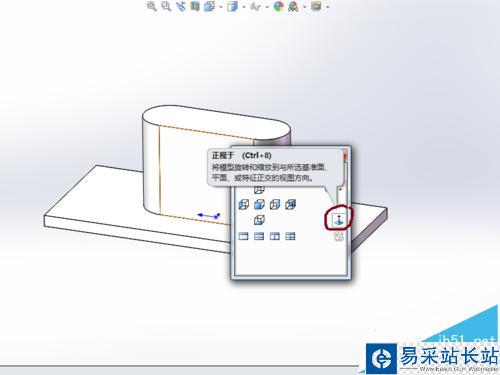Choose the Bottom view cube icon
This screenshot has height=375, width=500.
[259, 220]
